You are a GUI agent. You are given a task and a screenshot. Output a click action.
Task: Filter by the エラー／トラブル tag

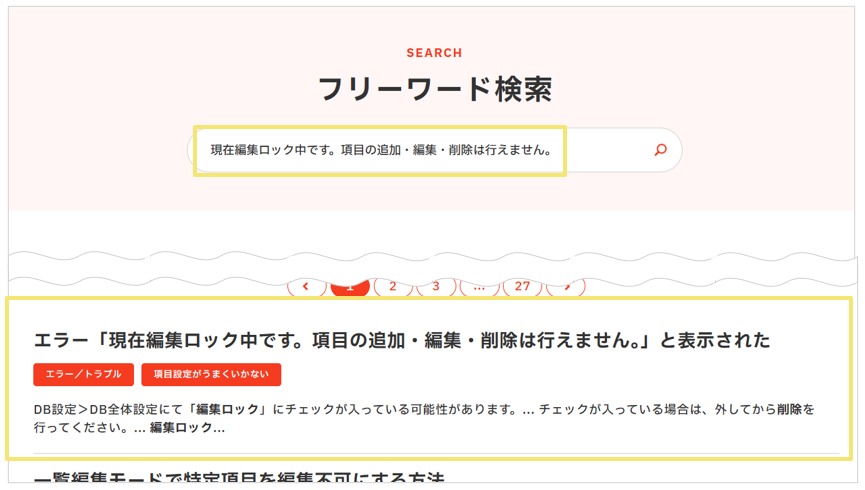[83, 374]
